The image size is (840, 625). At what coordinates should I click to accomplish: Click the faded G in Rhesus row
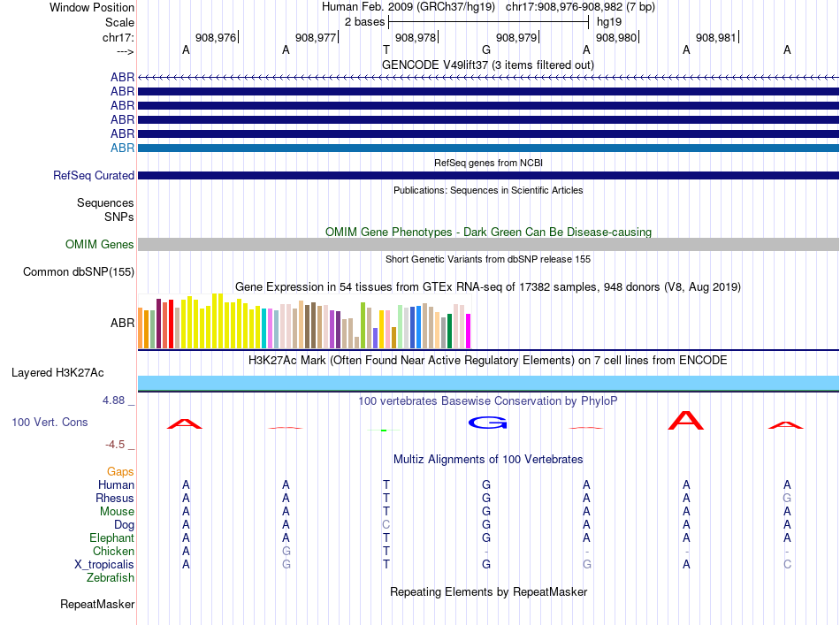click(x=787, y=498)
